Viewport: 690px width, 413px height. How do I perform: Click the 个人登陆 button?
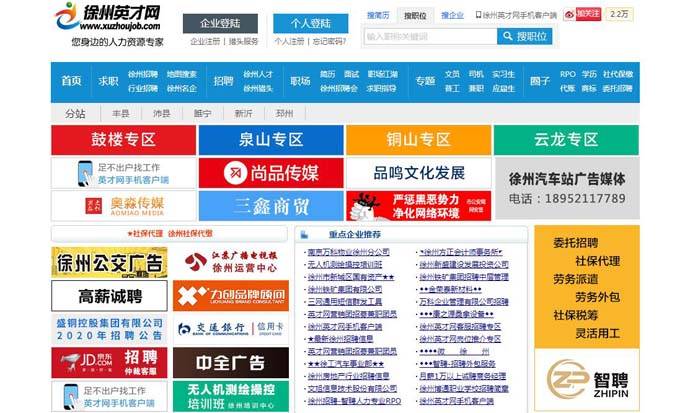coord(310,24)
